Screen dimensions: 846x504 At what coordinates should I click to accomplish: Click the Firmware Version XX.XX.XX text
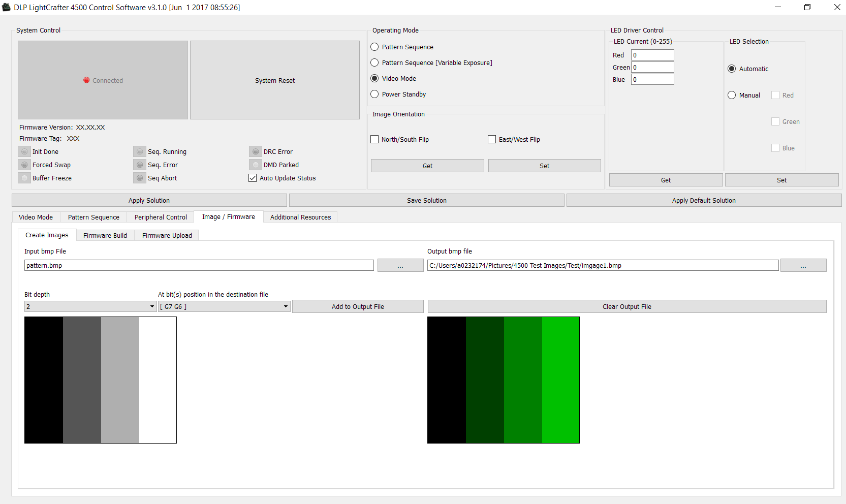click(x=90, y=127)
